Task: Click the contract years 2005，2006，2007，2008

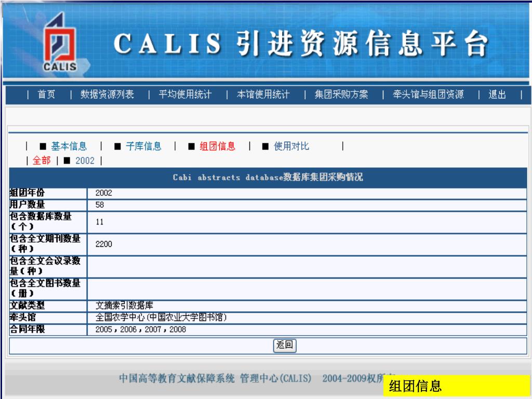Action: click(x=140, y=329)
